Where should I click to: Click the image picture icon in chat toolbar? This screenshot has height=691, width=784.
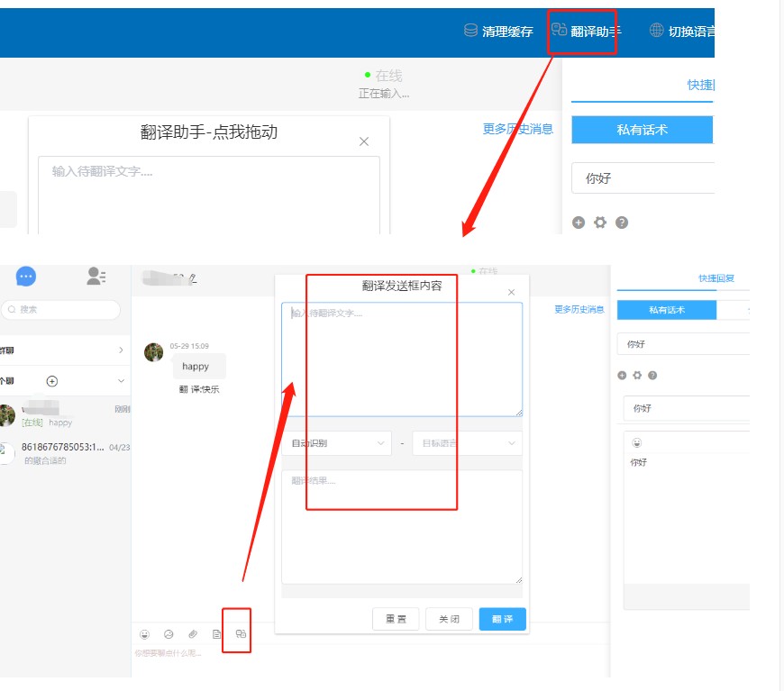169,634
